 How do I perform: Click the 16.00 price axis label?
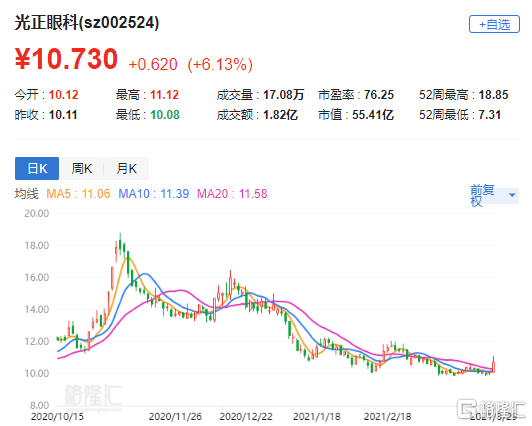36,277
